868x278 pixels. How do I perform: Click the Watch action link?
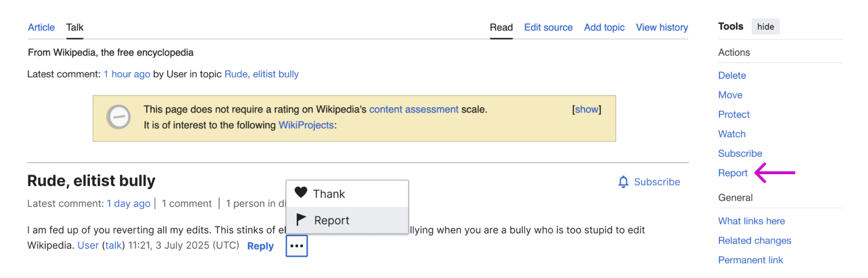click(732, 134)
